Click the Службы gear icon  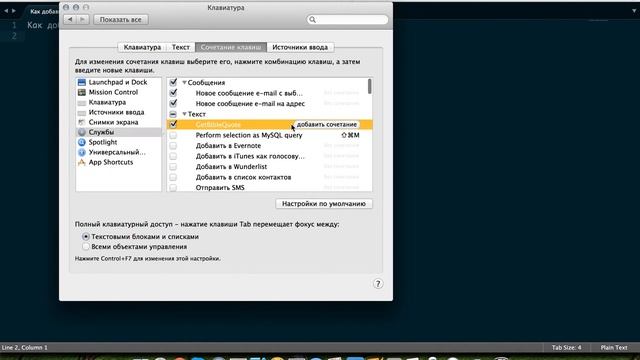(x=82, y=132)
